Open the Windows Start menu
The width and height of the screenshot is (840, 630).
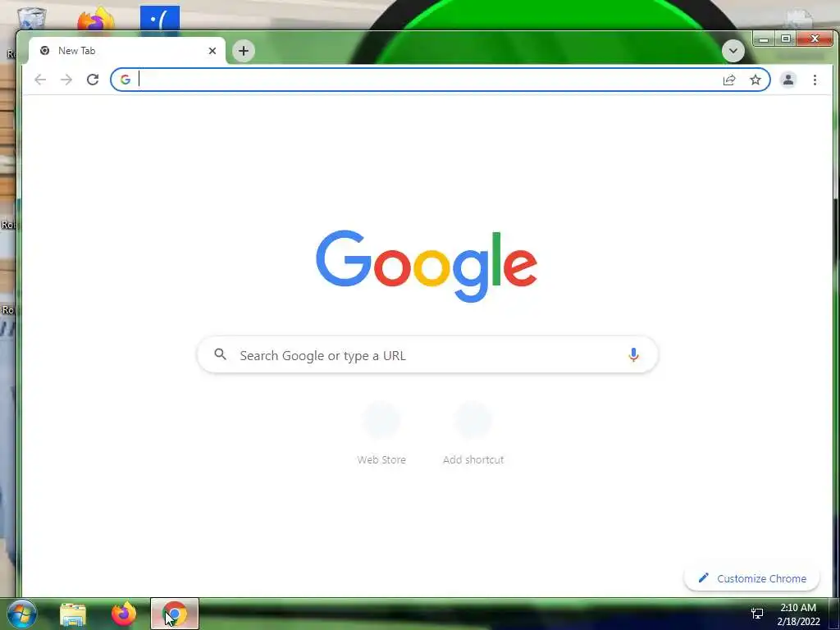point(22,614)
